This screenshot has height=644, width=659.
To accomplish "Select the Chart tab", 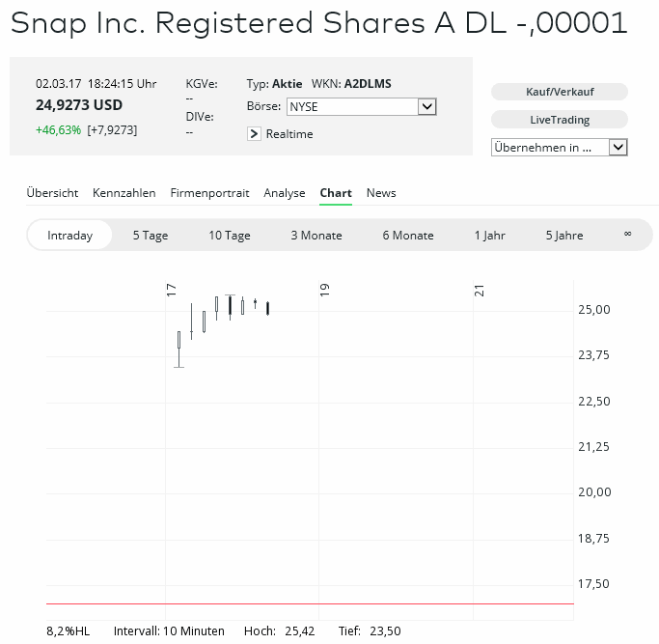I will click(336, 193).
